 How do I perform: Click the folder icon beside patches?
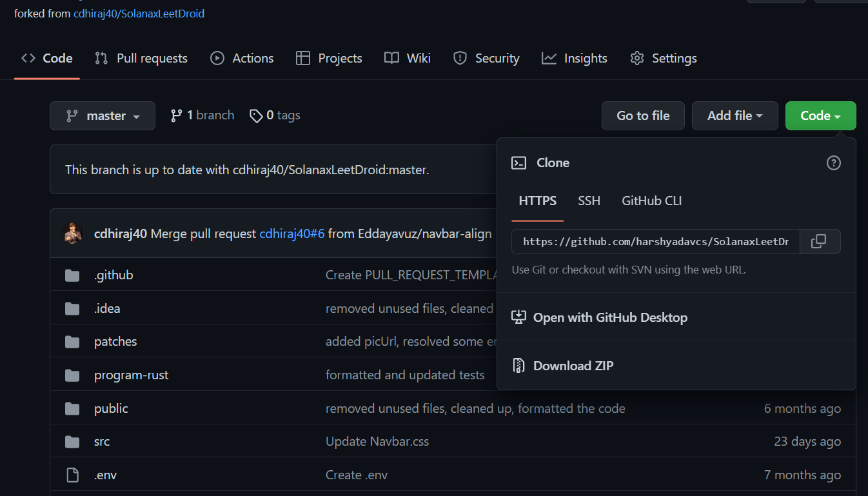coord(72,342)
